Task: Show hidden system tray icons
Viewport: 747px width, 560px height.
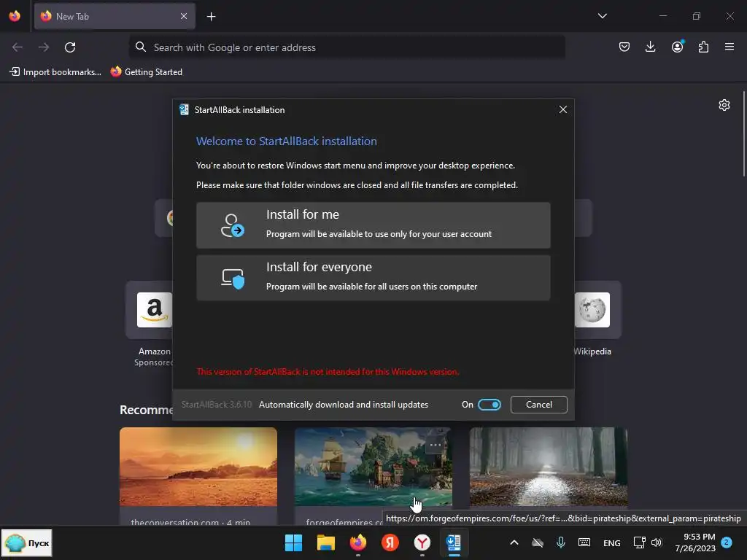Action: coord(514,542)
